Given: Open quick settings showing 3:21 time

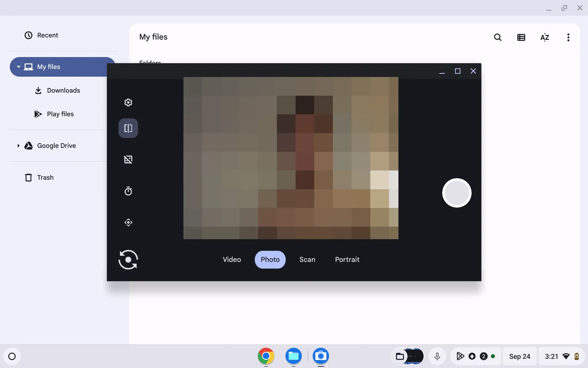Looking at the screenshot, I should point(562,356).
